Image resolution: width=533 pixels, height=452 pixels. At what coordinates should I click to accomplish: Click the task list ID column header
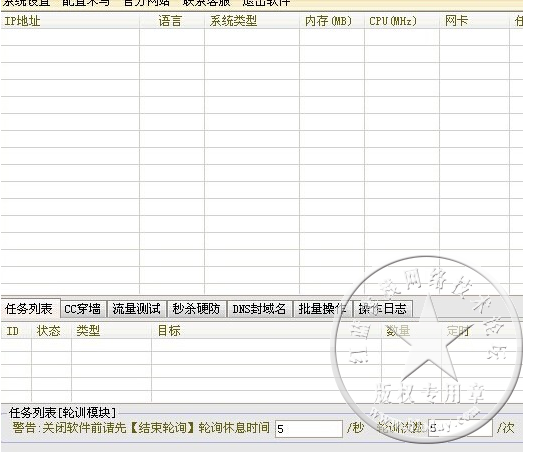coord(16,331)
